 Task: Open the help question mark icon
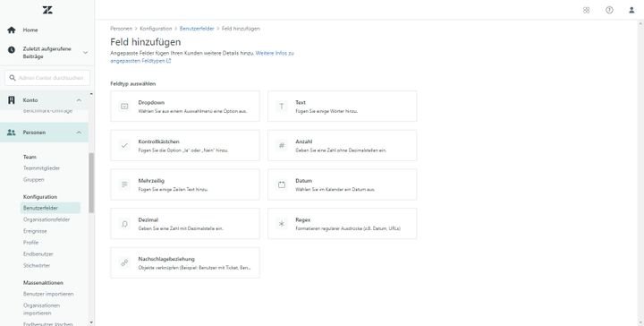(x=609, y=10)
